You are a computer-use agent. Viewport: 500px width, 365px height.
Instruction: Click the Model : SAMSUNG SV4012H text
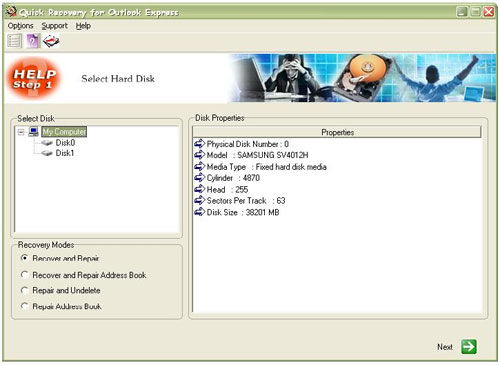click(x=257, y=155)
